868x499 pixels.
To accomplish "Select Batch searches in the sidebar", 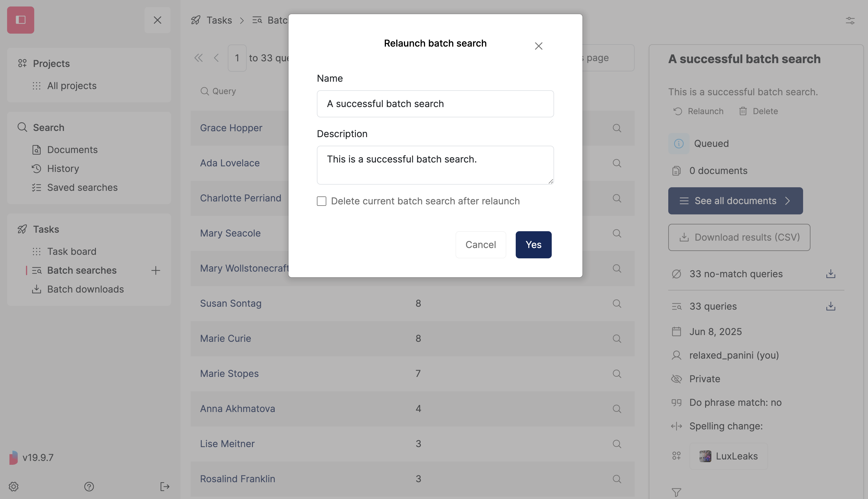I will [82, 270].
